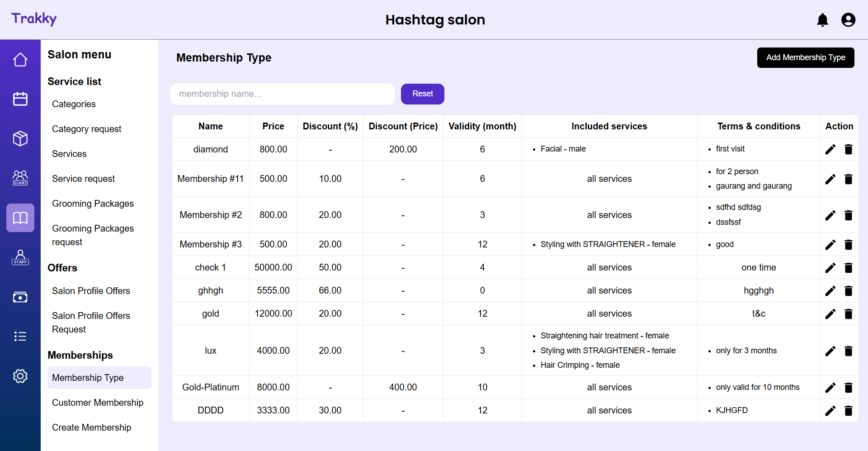This screenshot has height=451, width=868.
Task: Open Create Membership from sidebar menu
Action: [x=92, y=427]
